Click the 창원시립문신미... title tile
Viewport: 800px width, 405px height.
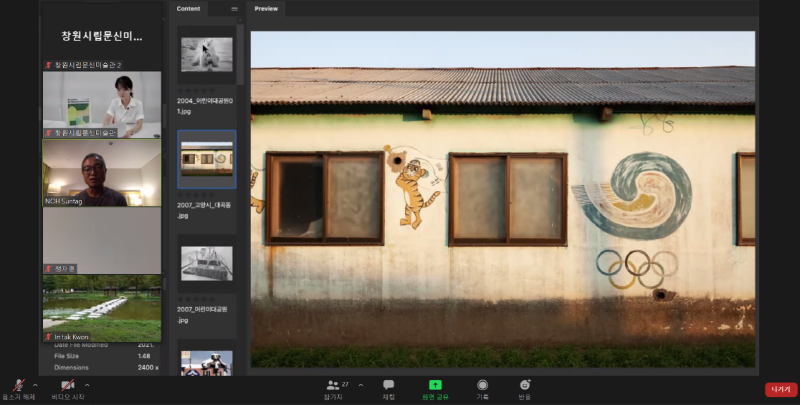102,36
